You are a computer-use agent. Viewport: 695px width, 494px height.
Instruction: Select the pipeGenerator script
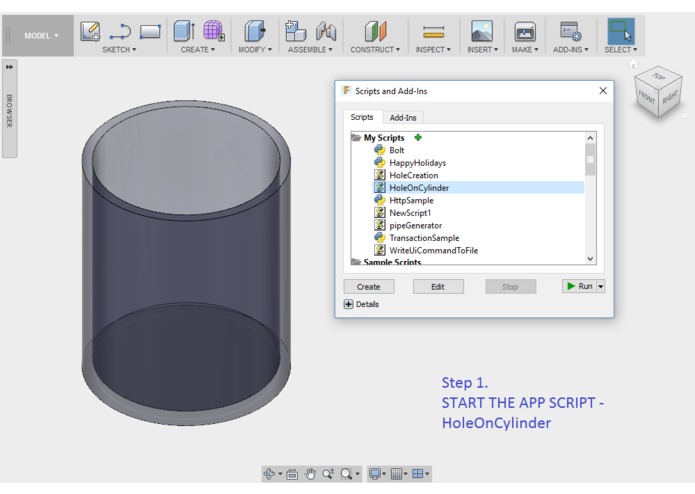(415, 226)
